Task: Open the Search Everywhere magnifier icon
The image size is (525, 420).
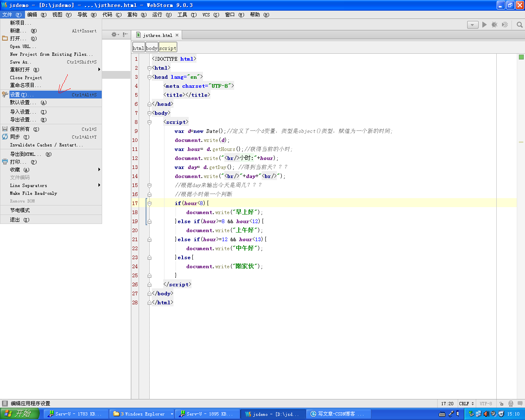Action: 520,25
